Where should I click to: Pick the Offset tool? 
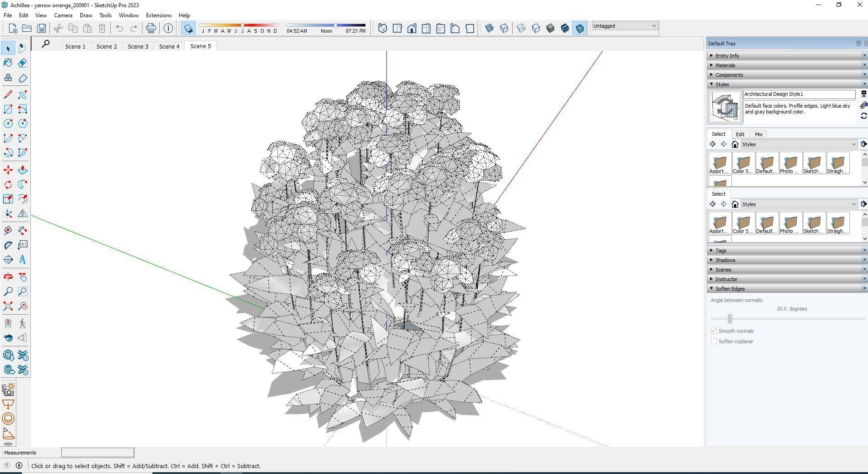[x=23, y=199]
